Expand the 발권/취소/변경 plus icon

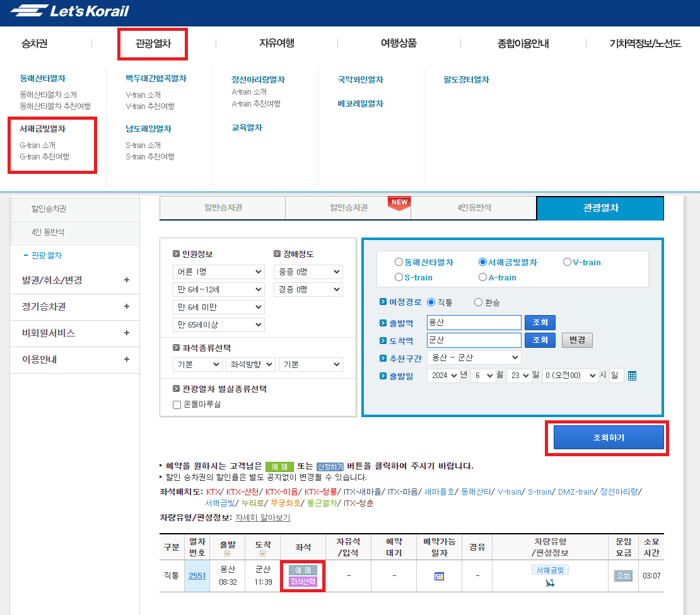click(x=127, y=280)
